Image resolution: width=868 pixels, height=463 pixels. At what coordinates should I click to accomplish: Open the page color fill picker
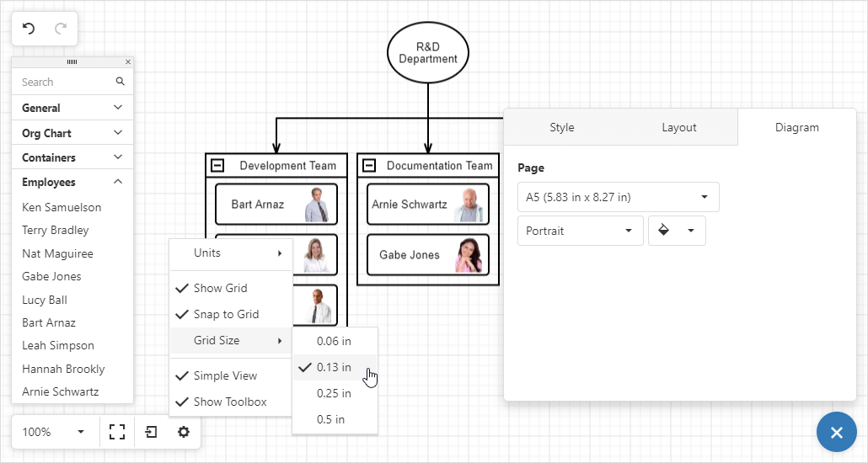(x=677, y=231)
